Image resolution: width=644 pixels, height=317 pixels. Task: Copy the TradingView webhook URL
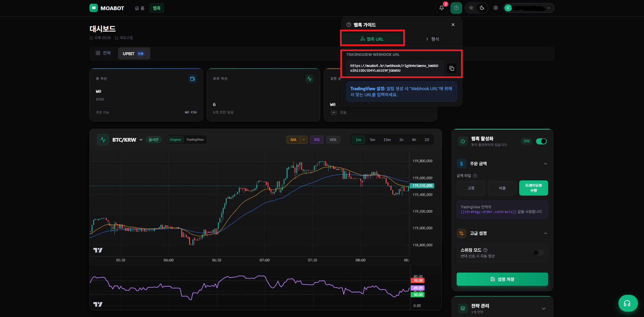click(x=452, y=68)
